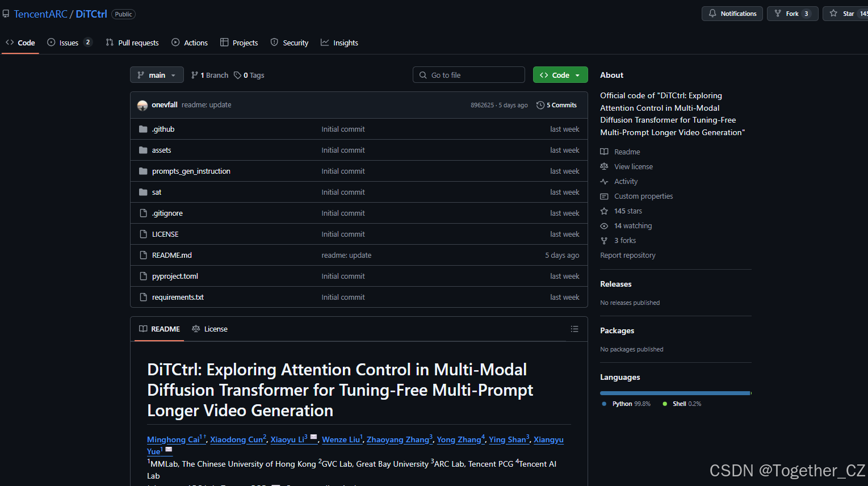
Task: View the Insights tab
Action: (339, 43)
